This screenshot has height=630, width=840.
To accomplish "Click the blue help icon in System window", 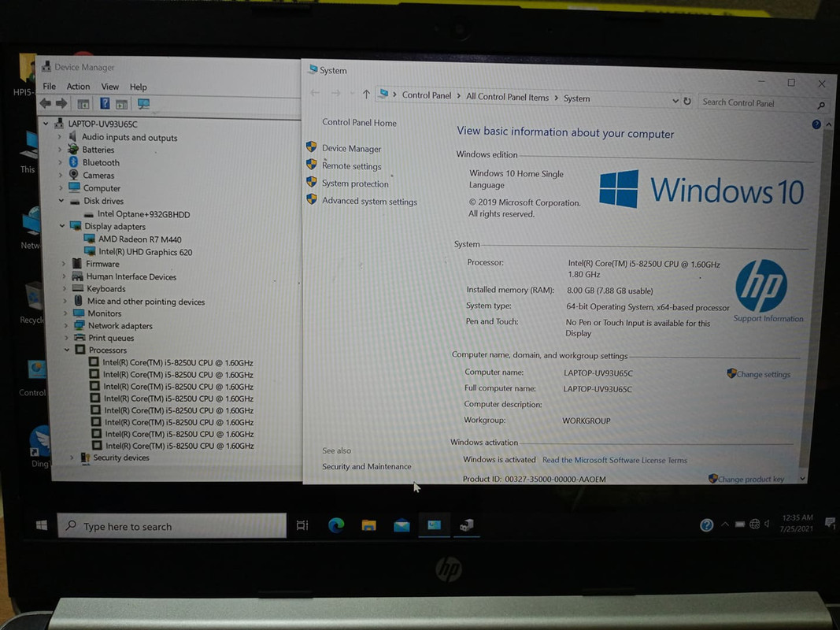I will [x=816, y=124].
